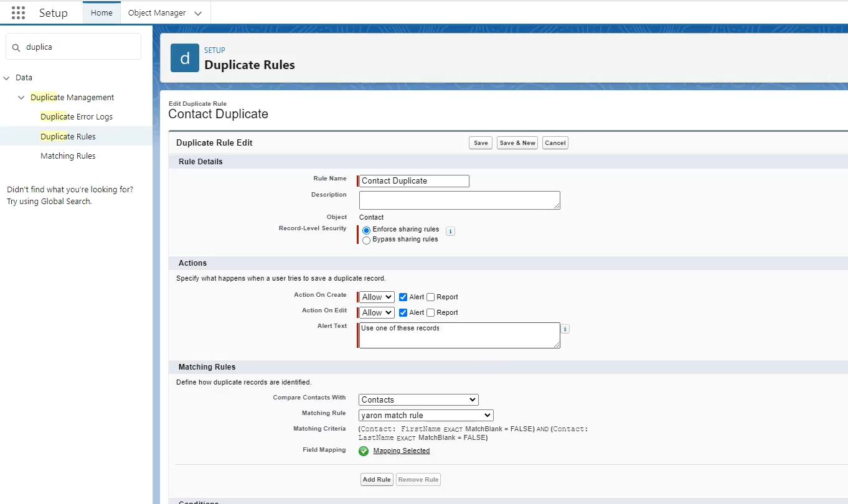The height and width of the screenshot is (504, 848).
Task: Open the Mapping Selected link
Action: [x=402, y=450]
